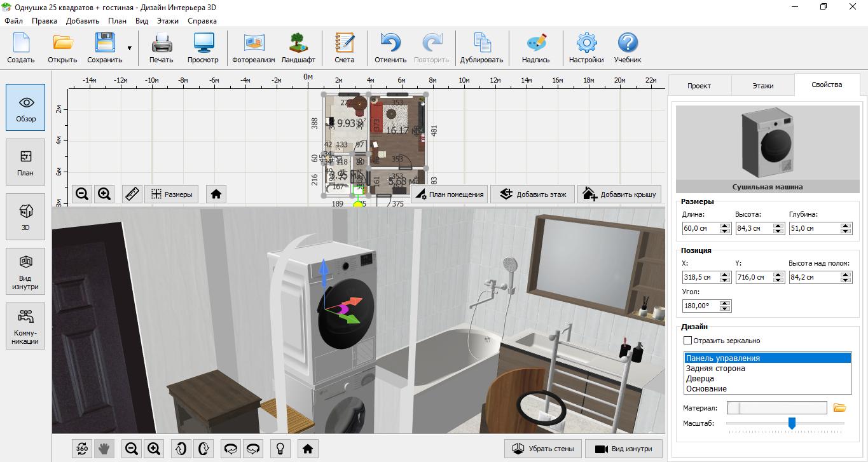Browse material with the folder icon
This screenshot has width=868, height=462.
point(839,408)
